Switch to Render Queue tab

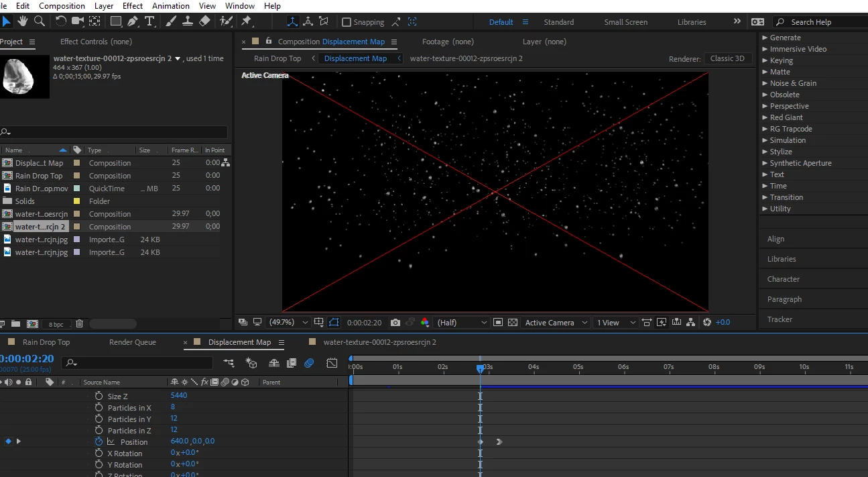click(133, 342)
